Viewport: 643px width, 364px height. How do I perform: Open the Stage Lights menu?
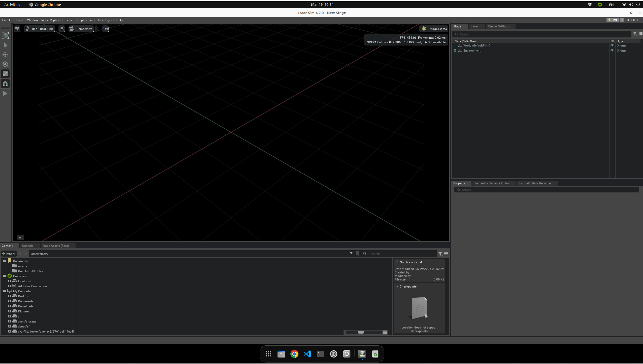click(434, 29)
